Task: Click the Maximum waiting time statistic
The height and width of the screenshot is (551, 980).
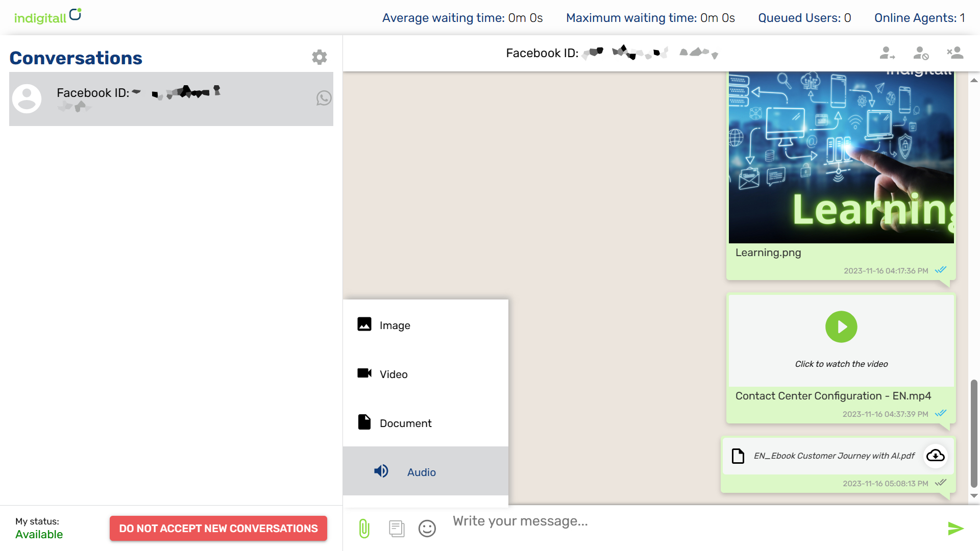Action: pyautogui.click(x=650, y=18)
